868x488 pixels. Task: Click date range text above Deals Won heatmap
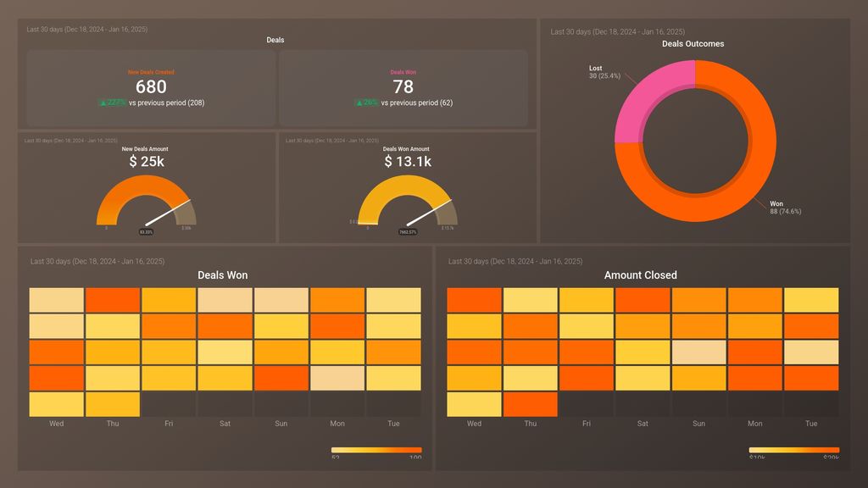click(97, 261)
